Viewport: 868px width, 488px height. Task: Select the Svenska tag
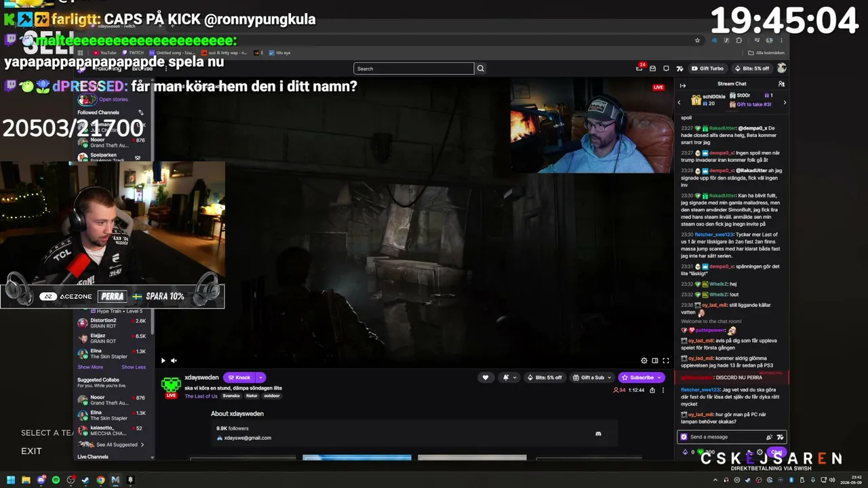231,396
